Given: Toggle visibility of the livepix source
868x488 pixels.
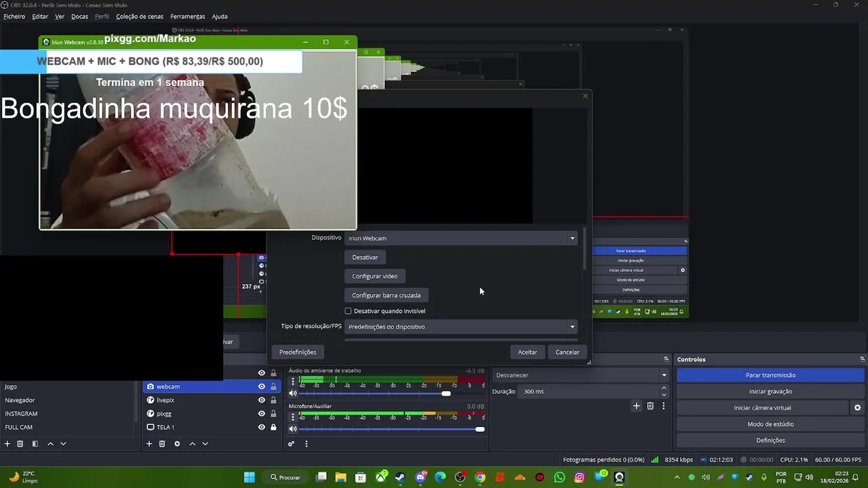Looking at the screenshot, I should 261,400.
